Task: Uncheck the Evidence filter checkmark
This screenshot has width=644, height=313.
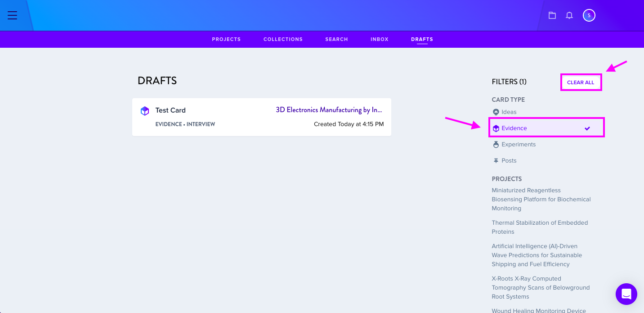Action: point(587,128)
